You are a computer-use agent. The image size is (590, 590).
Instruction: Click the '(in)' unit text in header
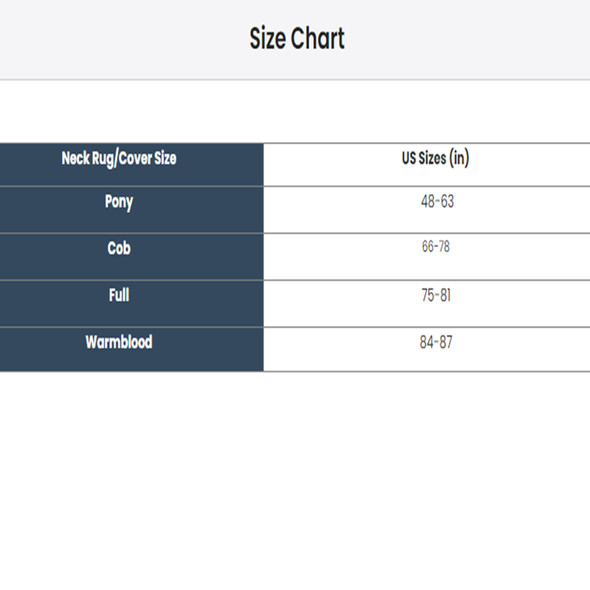point(459,158)
